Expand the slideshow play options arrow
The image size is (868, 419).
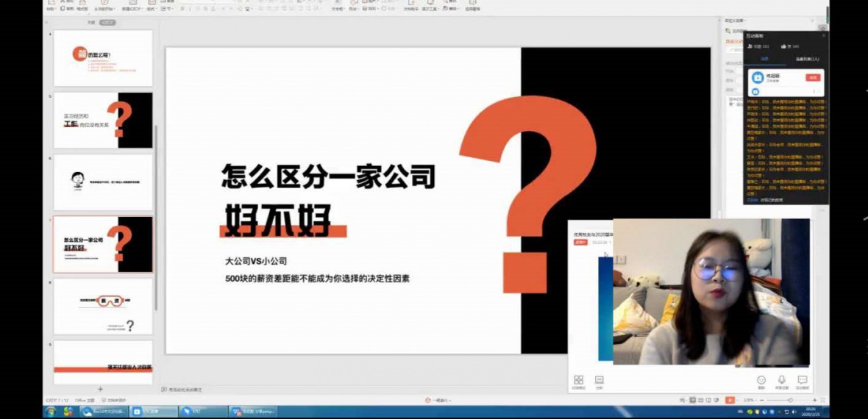point(737,400)
